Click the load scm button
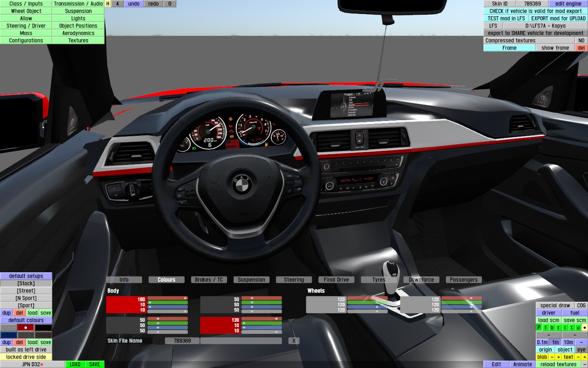The image size is (588, 368). click(549, 320)
